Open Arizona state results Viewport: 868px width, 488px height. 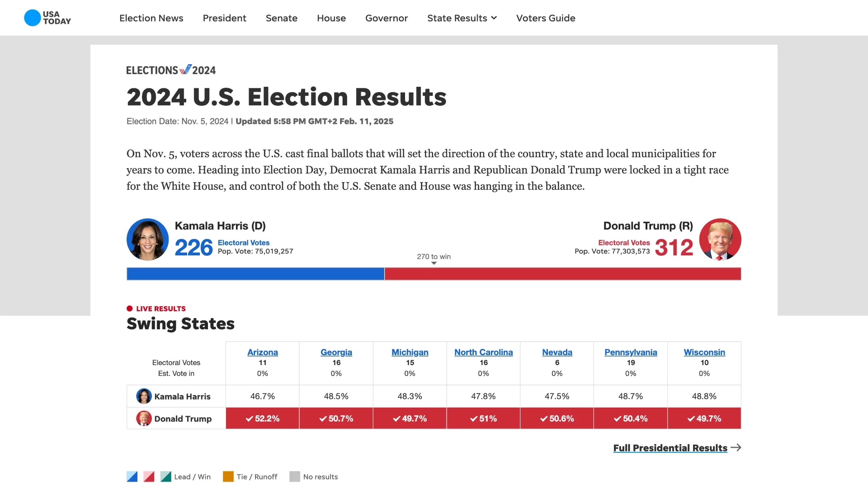click(263, 352)
